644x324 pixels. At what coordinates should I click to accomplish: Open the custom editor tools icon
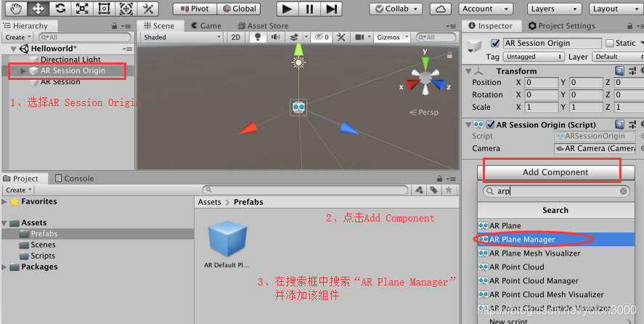148,9
